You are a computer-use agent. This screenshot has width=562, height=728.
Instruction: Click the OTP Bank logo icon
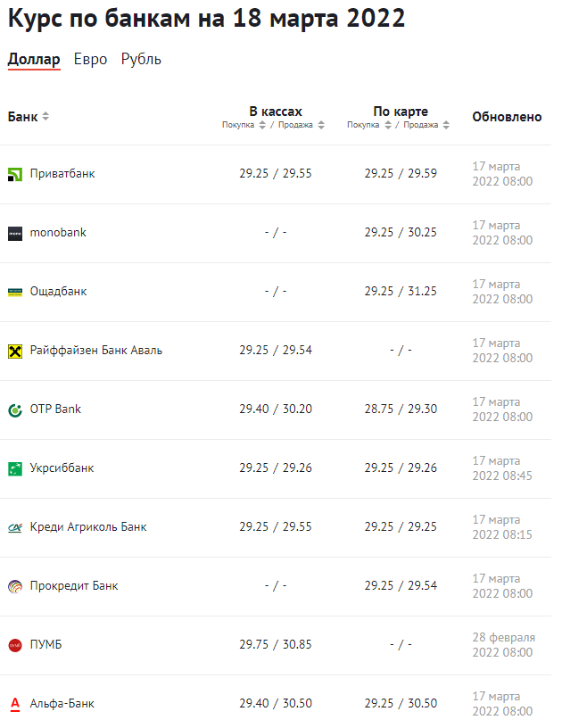tap(15, 410)
